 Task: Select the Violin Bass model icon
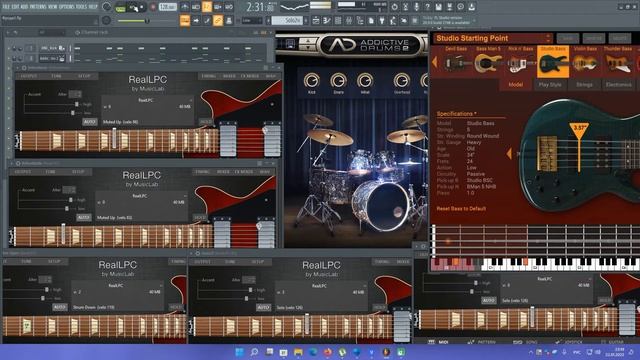585,61
